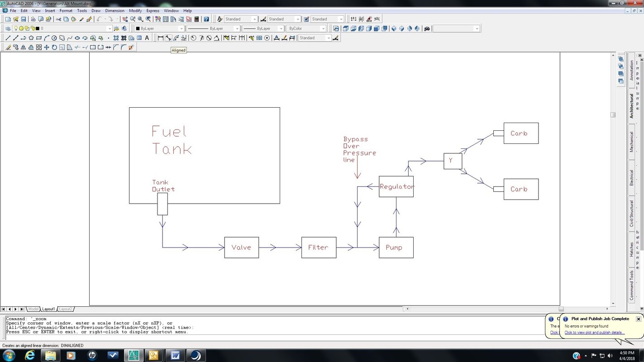Click the Multiline Text tool

147,38
